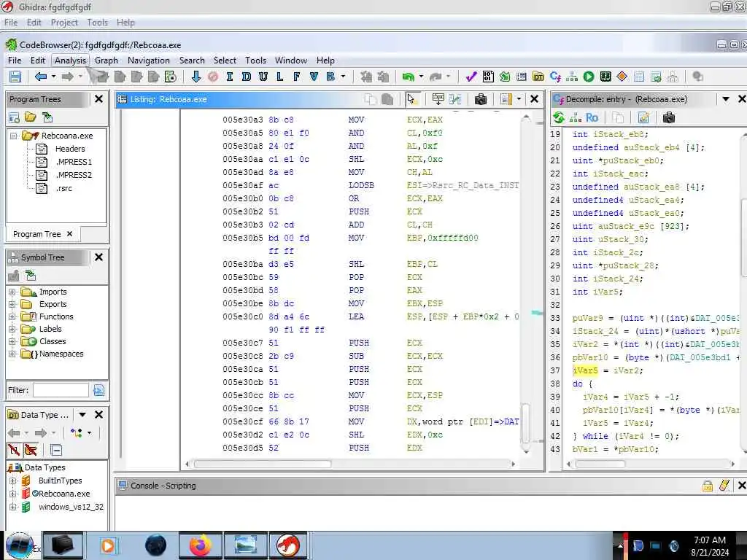Save the program with the floppy disk icon
The image size is (747, 560).
(15, 77)
